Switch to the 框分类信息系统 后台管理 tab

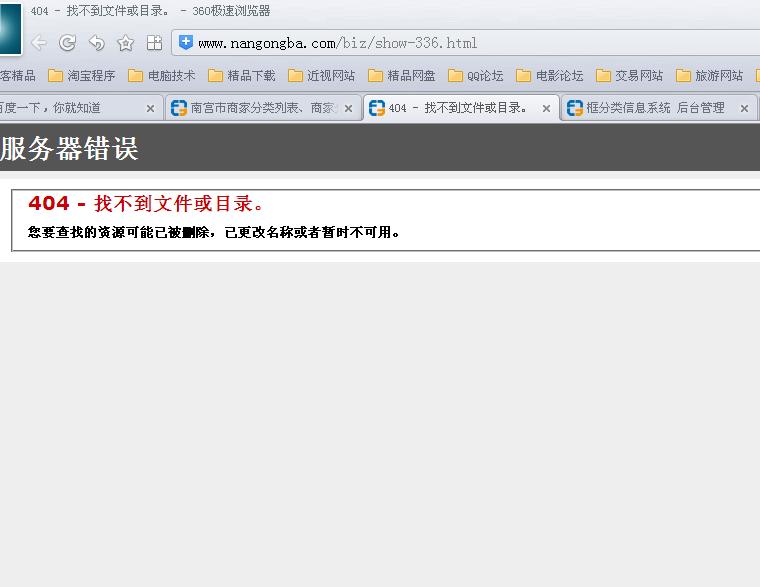point(650,108)
